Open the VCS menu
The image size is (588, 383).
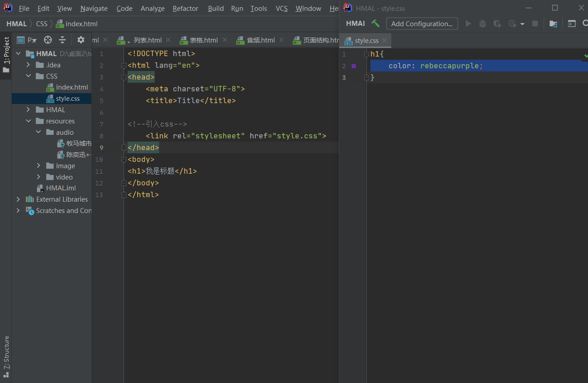click(282, 9)
